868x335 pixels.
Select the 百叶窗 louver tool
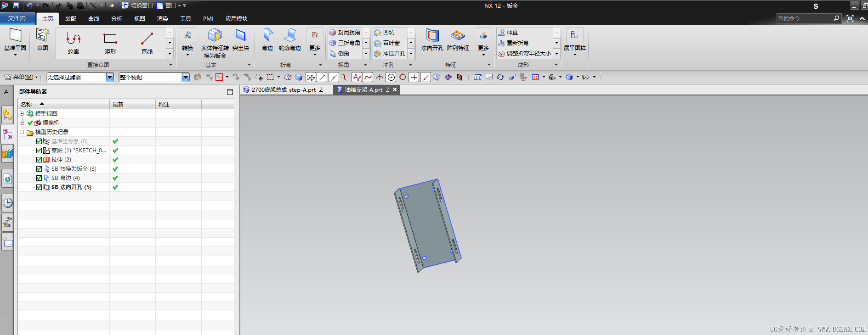[x=387, y=43]
